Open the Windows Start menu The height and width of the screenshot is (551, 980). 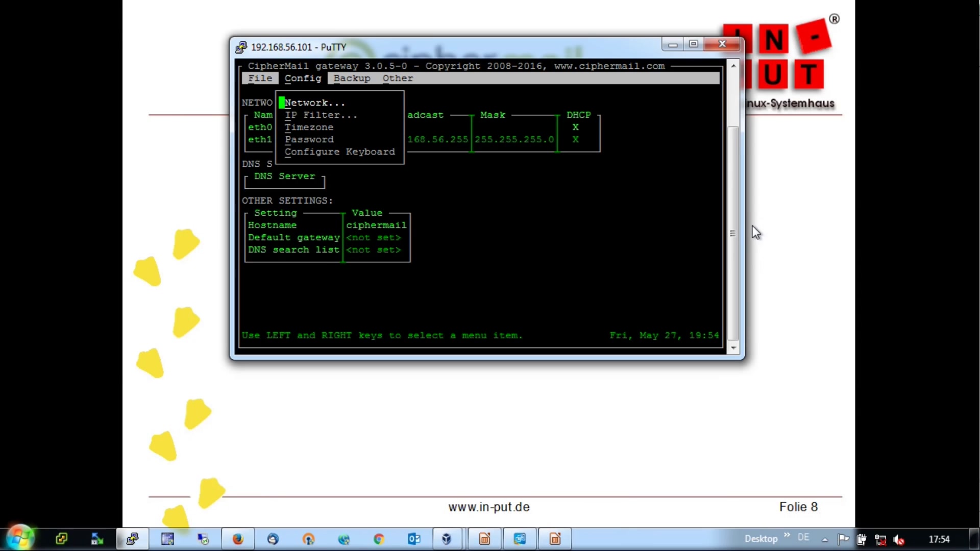(x=19, y=538)
